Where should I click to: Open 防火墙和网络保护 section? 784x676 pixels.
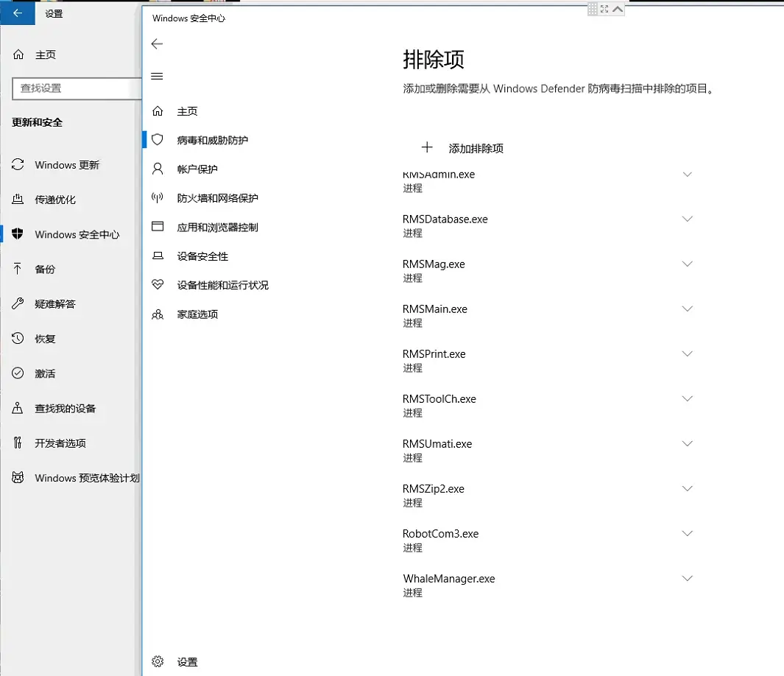(x=217, y=198)
